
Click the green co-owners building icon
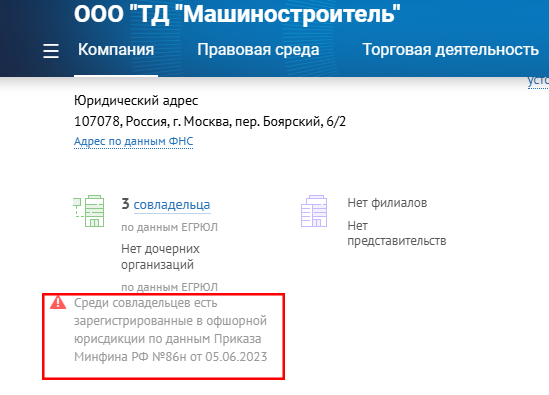click(x=89, y=211)
